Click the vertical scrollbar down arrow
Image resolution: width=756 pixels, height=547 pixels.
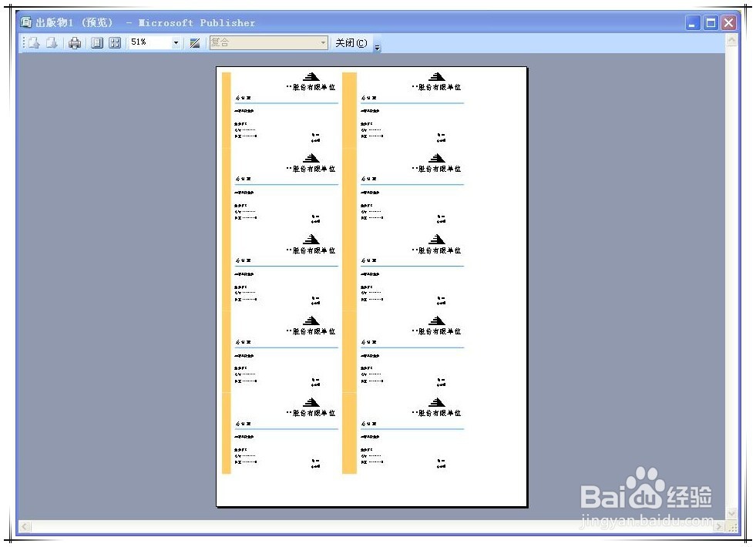(731, 514)
